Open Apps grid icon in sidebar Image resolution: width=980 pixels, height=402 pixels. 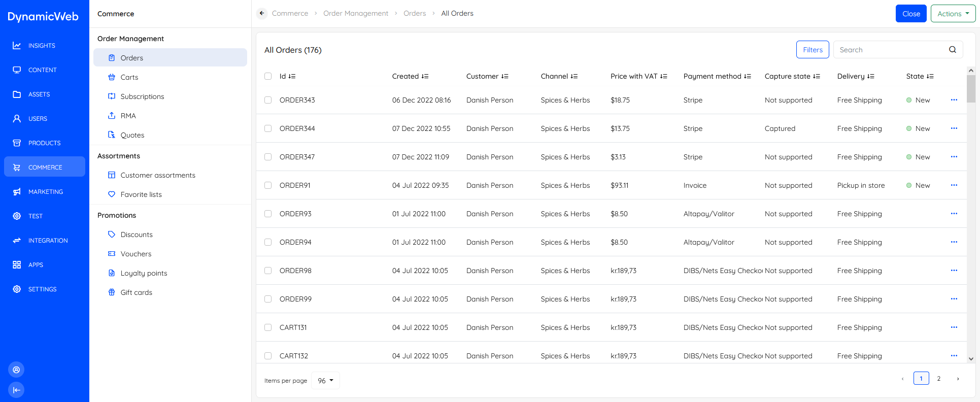pyautogui.click(x=17, y=265)
